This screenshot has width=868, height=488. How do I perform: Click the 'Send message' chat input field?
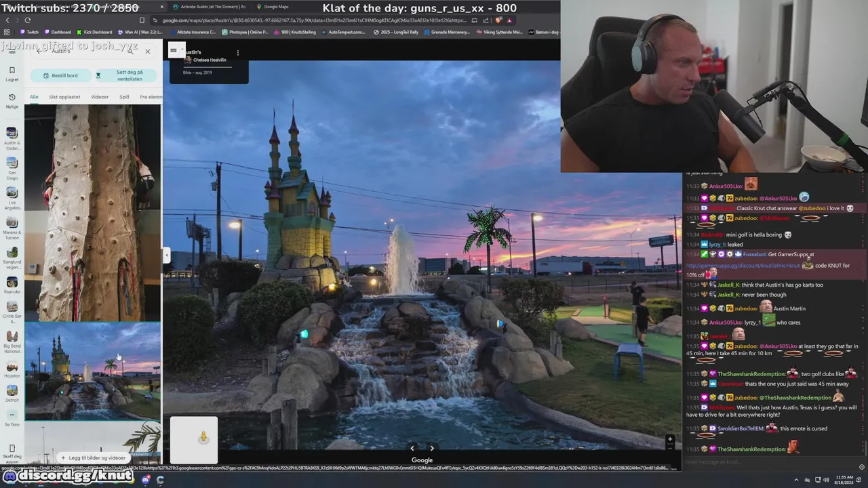pos(768,462)
